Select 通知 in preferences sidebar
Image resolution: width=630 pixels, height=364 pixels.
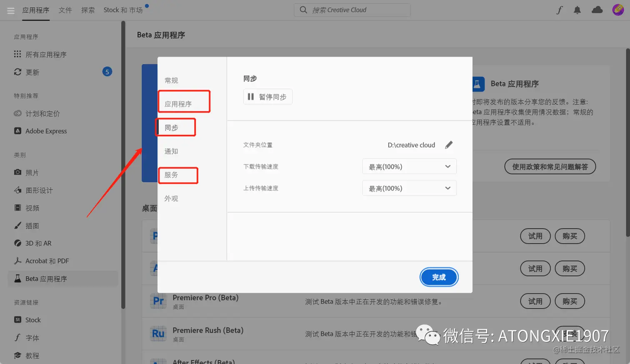[x=171, y=151]
